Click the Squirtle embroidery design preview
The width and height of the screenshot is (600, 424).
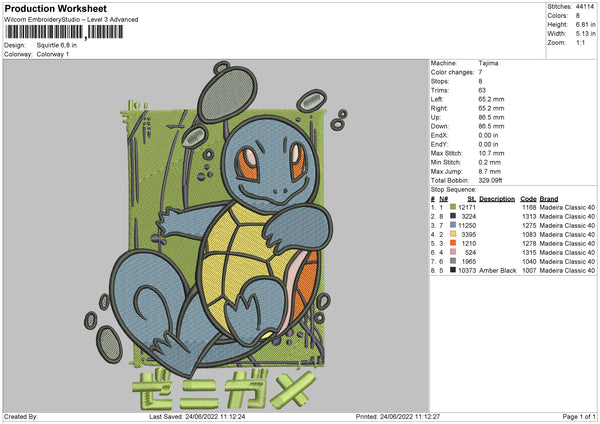point(216,235)
